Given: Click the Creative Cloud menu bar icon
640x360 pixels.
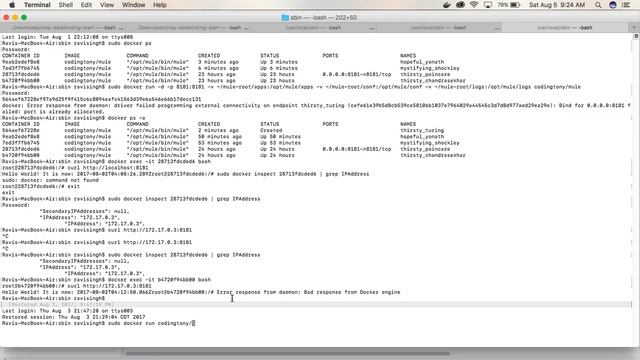Looking at the screenshot, I should click(460, 5).
